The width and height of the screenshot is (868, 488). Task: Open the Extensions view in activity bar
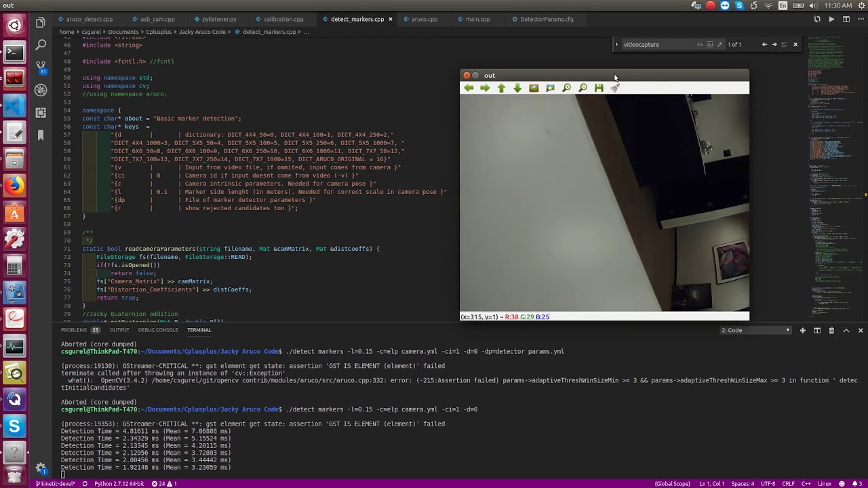click(41, 113)
